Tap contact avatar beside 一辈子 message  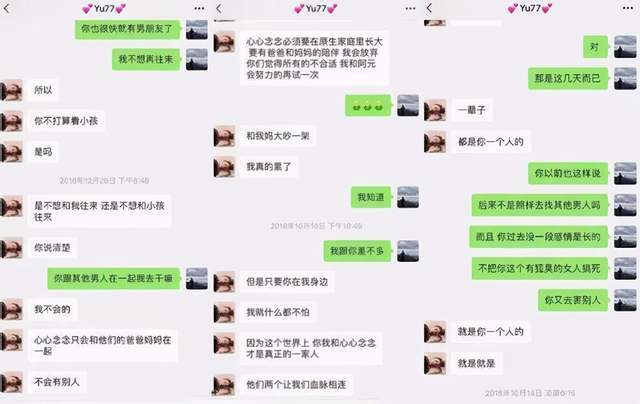pyautogui.click(x=435, y=110)
